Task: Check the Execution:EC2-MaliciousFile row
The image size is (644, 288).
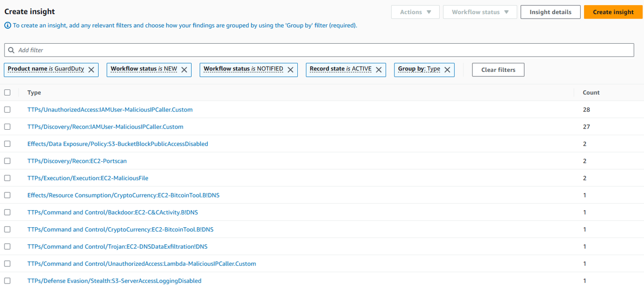Action: click(7, 178)
